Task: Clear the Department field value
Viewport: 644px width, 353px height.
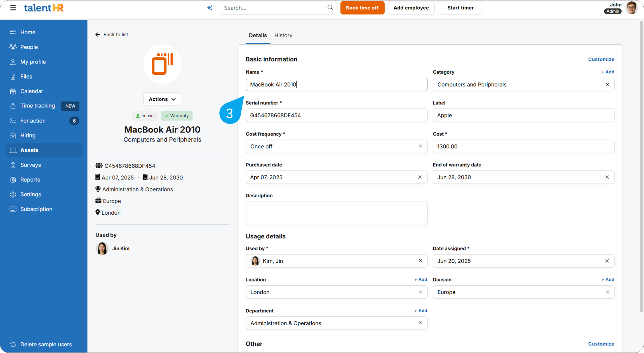Action: click(420, 323)
